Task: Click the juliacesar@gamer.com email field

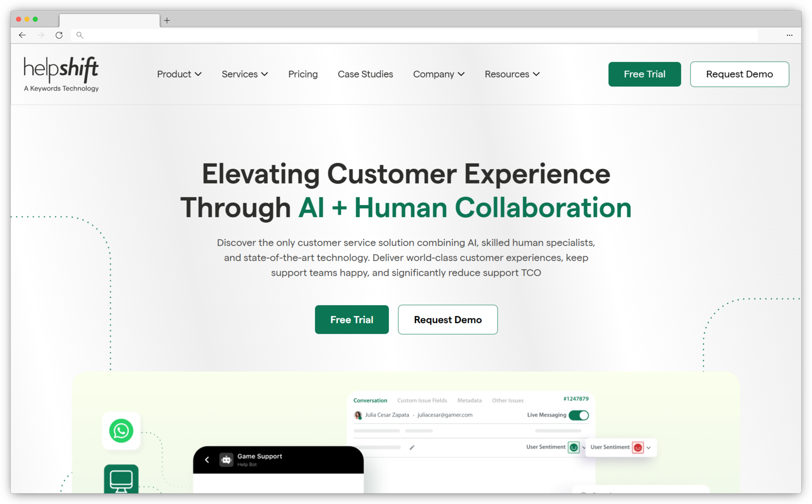Action: (x=445, y=415)
